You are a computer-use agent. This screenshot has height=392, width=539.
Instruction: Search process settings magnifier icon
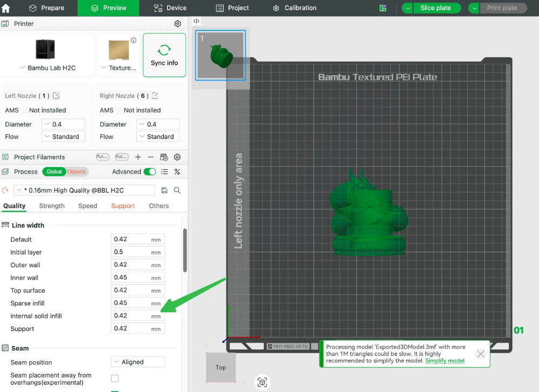[177, 190]
